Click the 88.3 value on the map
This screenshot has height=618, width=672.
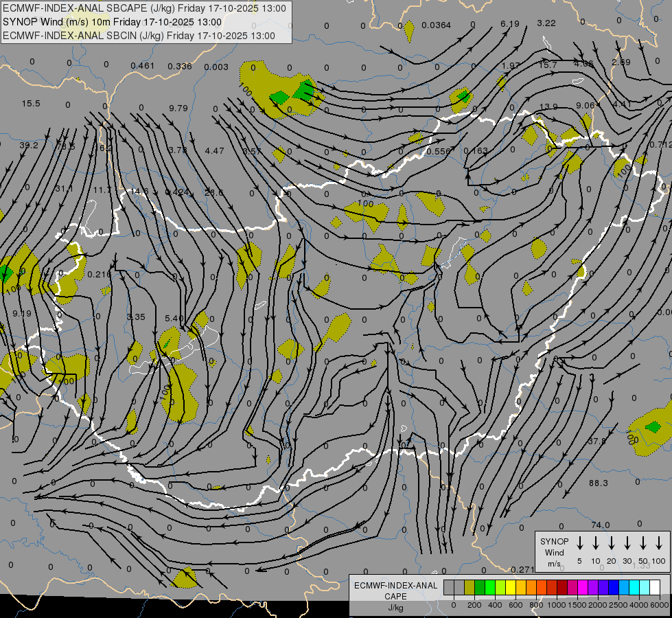click(x=598, y=483)
